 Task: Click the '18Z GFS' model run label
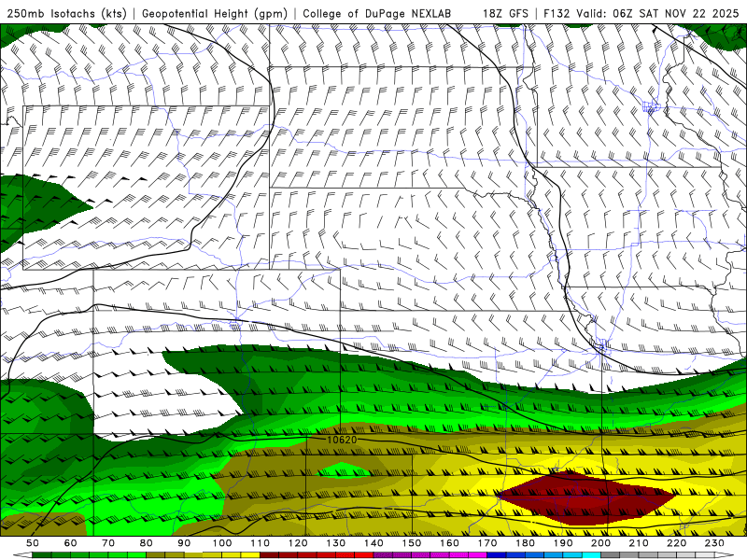point(505,13)
